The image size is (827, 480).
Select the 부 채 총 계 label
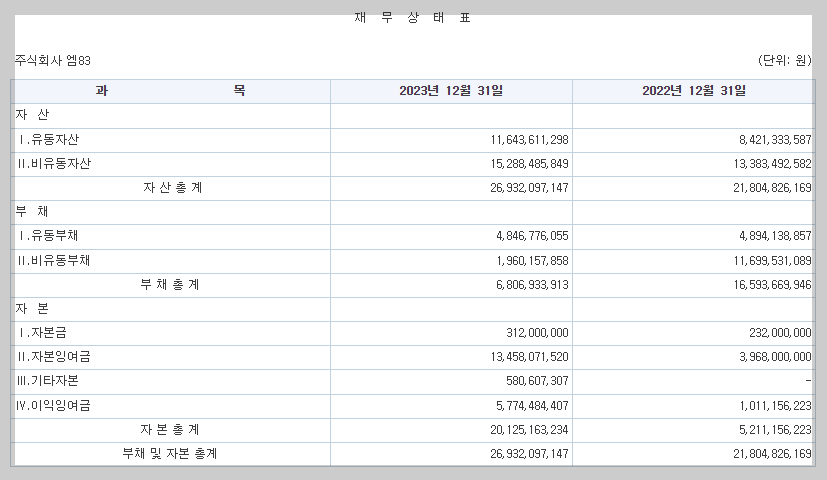pos(170,285)
